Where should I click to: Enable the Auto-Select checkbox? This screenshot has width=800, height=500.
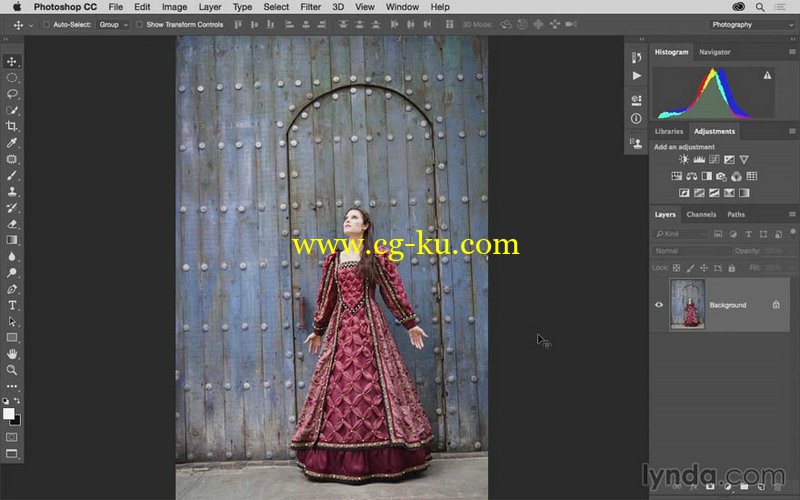[x=46, y=24]
